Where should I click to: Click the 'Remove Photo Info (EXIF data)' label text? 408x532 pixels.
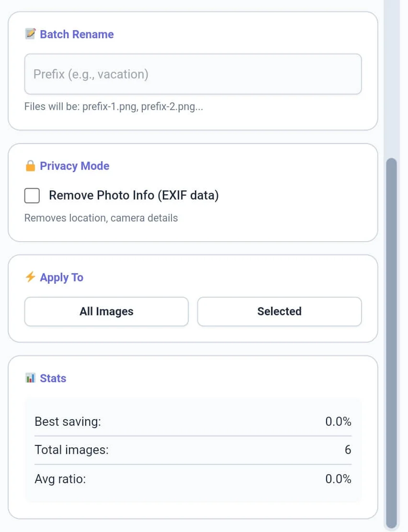[x=134, y=195]
